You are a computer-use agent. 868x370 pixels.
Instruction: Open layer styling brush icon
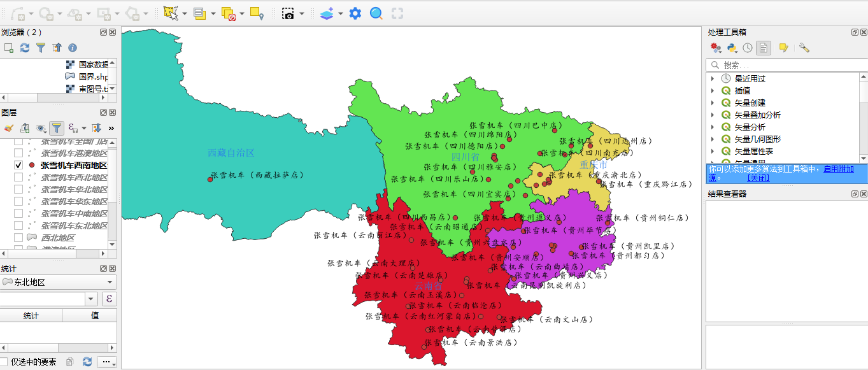pos(9,128)
